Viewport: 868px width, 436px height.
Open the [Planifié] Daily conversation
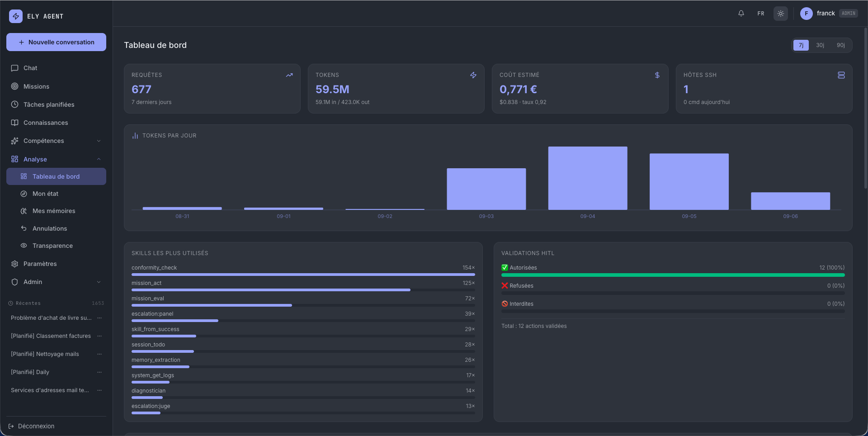30,372
